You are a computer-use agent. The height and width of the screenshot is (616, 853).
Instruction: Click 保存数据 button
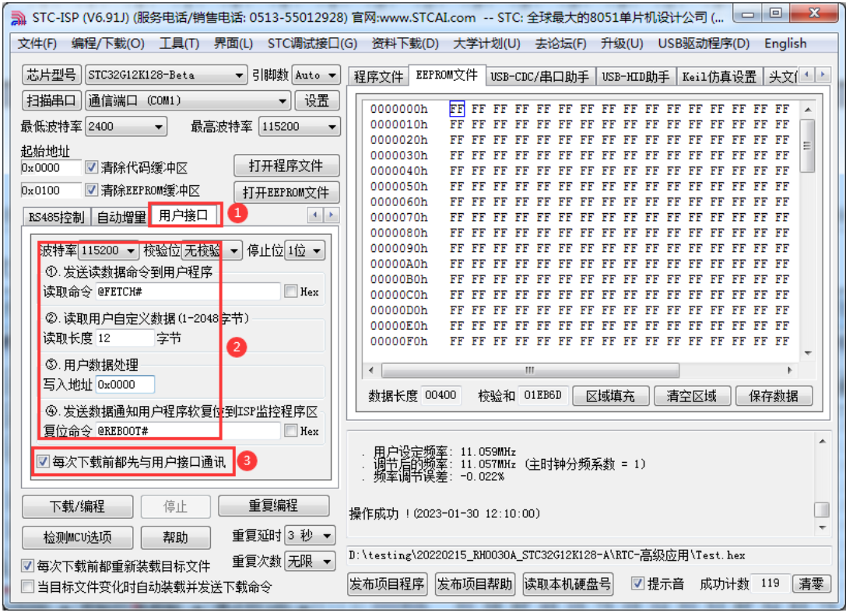tap(774, 396)
